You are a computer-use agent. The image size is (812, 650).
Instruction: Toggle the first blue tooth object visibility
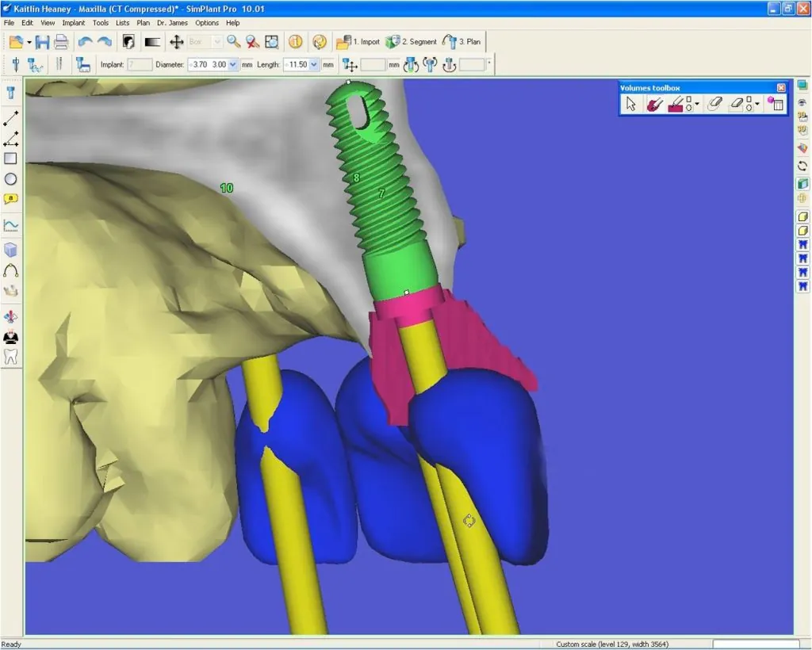(802, 245)
